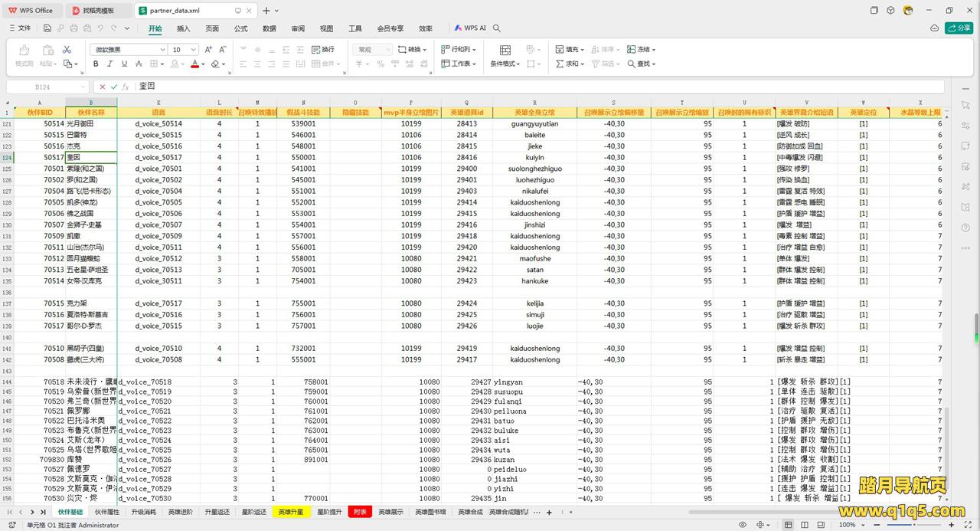Viewport: 980px width, 531px height.
Task: Click the insert function fx icon
Action: [126, 87]
